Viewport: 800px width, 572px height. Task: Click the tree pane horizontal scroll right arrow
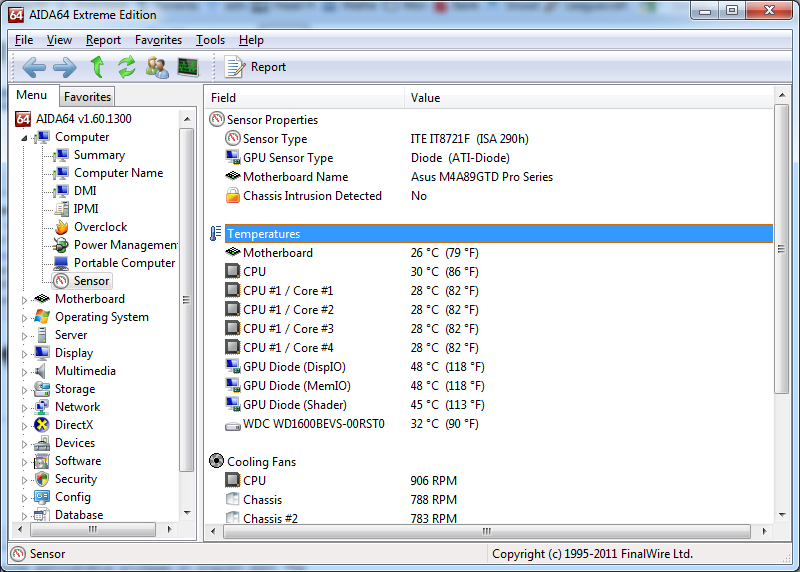tap(169, 529)
